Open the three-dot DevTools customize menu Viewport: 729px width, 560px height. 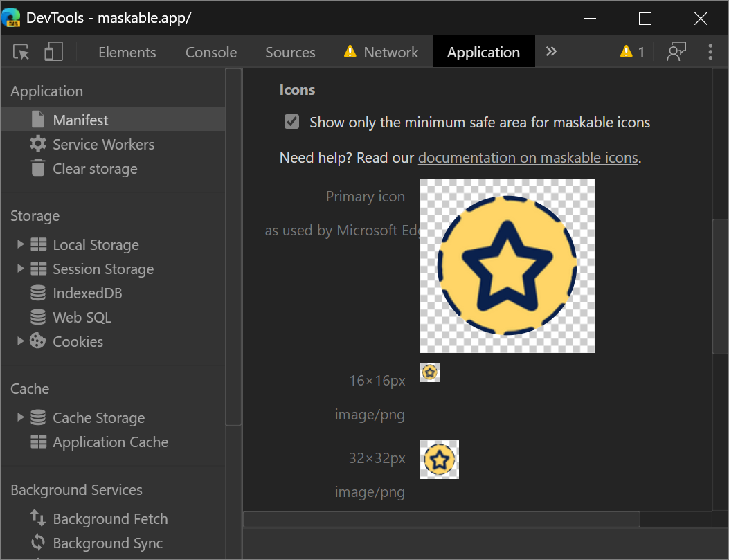(710, 53)
